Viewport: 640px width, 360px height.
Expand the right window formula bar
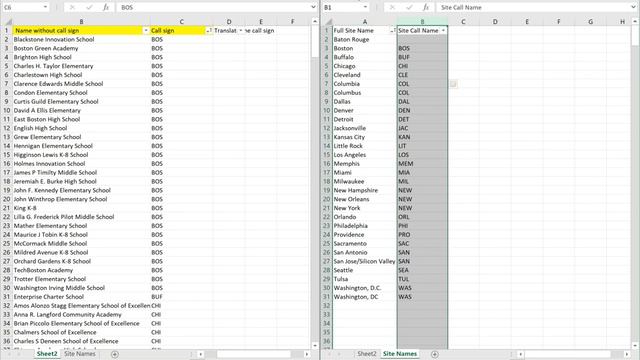pos(633,7)
